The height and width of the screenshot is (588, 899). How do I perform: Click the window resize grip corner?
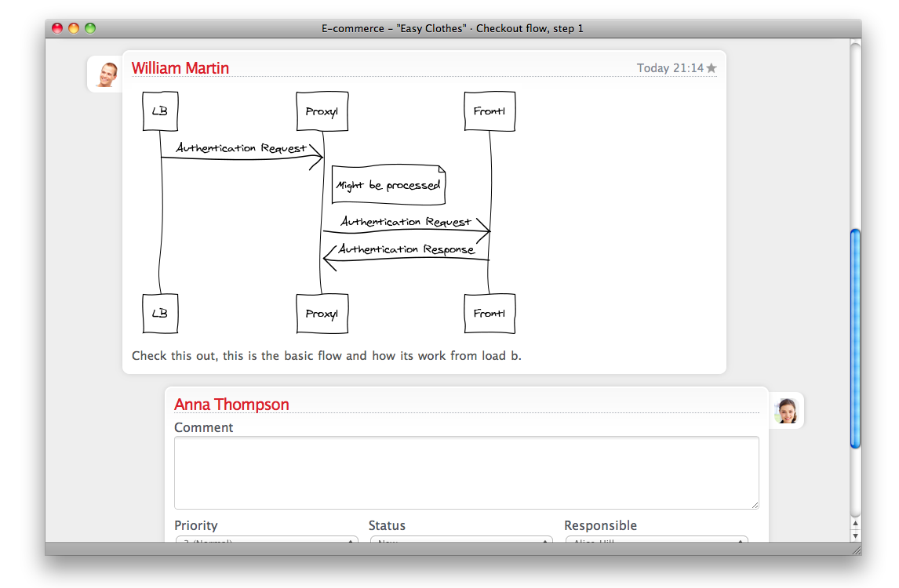[x=856, y=550]
